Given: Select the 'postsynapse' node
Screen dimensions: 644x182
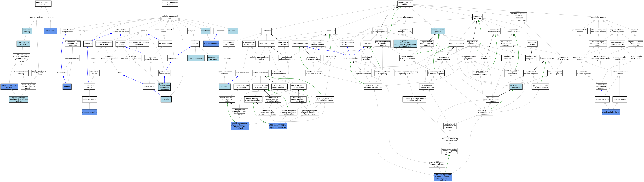Looking at the screenshot, I should (x=173, y=58).
